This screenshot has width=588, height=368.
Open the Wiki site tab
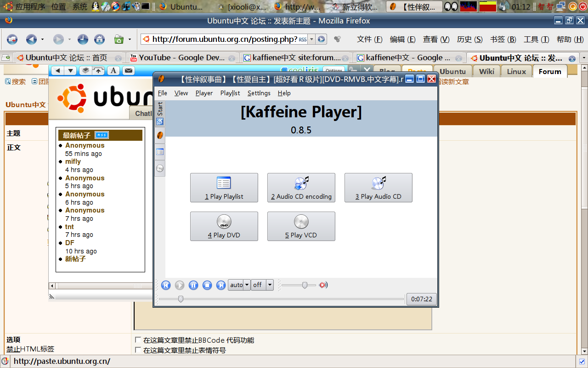coord(486,71)
